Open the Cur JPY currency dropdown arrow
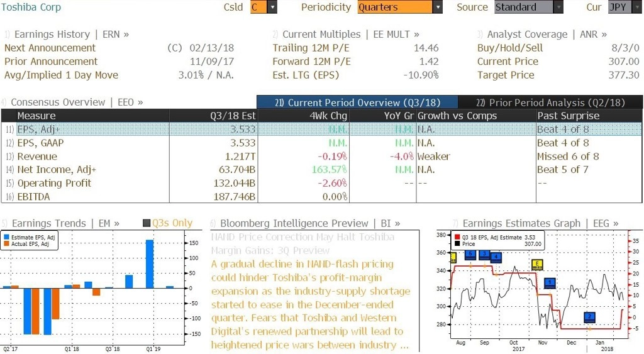This screenshot has width=644, height=354. (637, 7)
